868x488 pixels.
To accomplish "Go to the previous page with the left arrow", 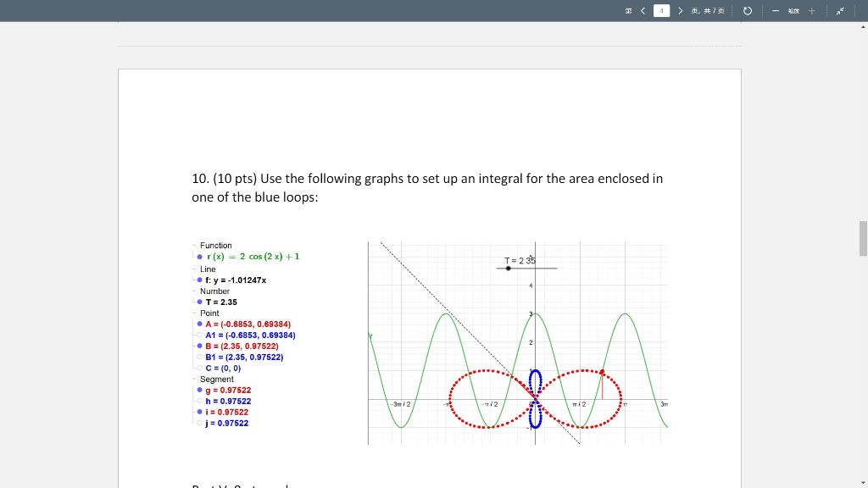I will [x=643, y=11].
